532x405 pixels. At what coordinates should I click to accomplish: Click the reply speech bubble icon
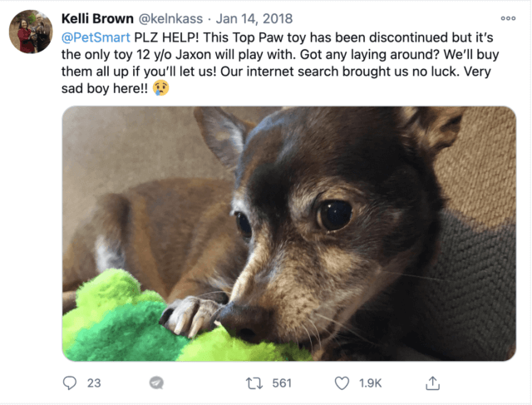click(x=70, y=383)
